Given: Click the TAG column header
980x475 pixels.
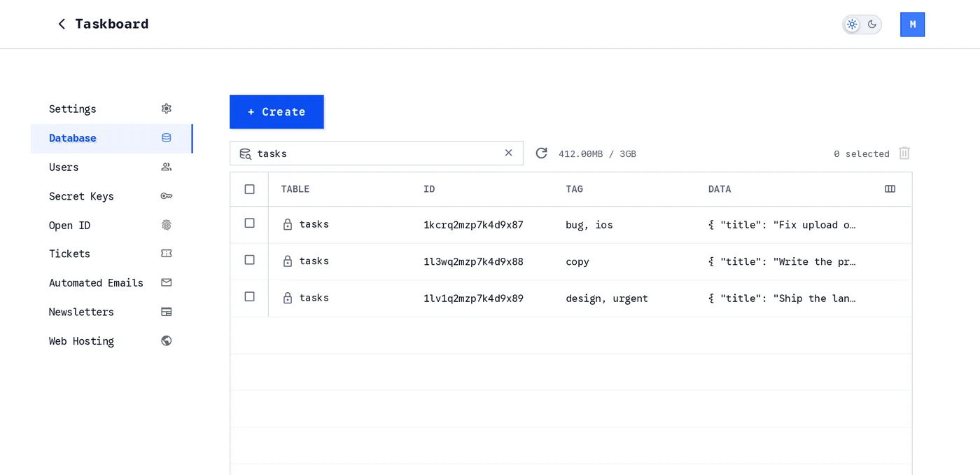Looking at the screenshot, I should (574, 189).
